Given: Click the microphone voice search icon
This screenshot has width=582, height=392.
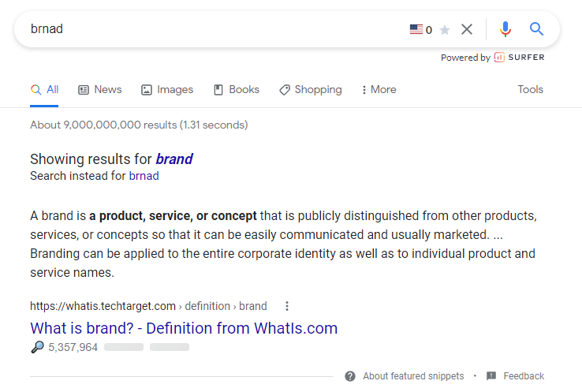Looking at the screenshot, I should (506, 29).
